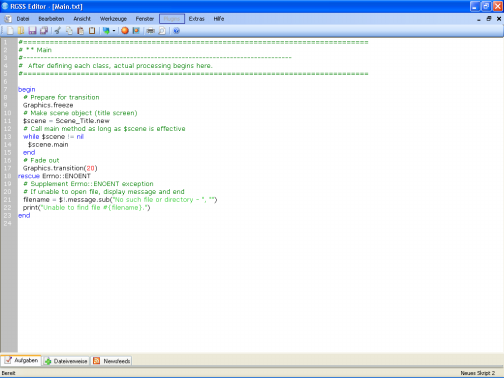Switch to the Newsfeeds tab
Image resolution: width=504 pixels, height=378 pixels.
click(x=112, y=361)
